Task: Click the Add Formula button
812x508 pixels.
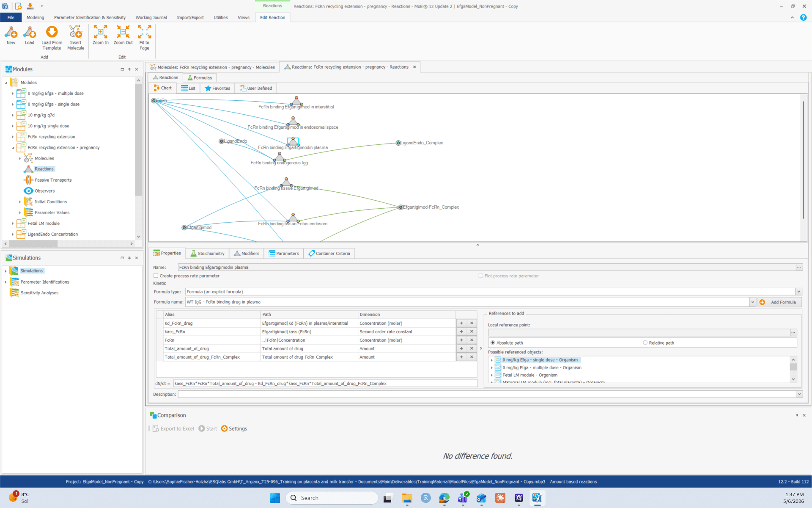Action: click(779, 302)
